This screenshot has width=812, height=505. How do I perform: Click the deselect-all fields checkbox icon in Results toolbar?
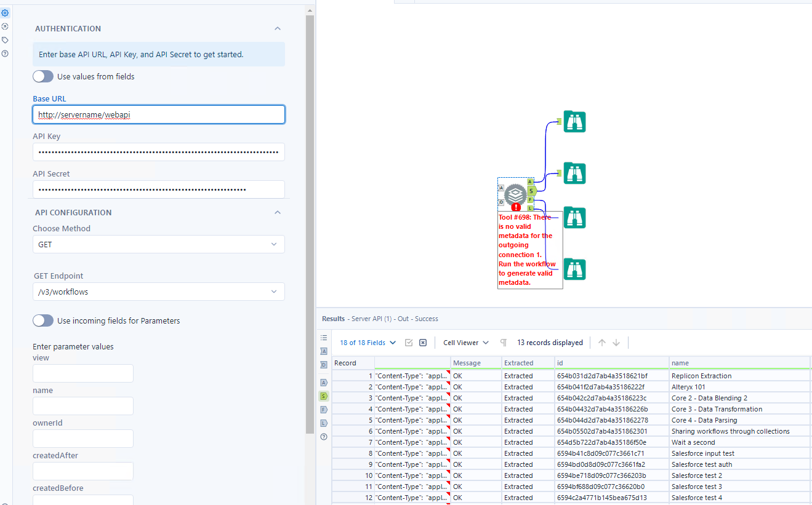422,343
